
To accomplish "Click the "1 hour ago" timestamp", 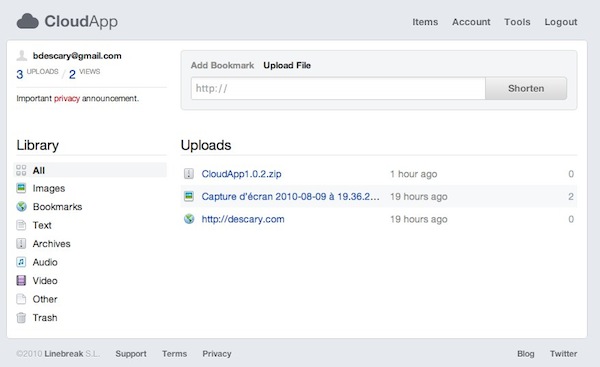I will coord(414,174).
